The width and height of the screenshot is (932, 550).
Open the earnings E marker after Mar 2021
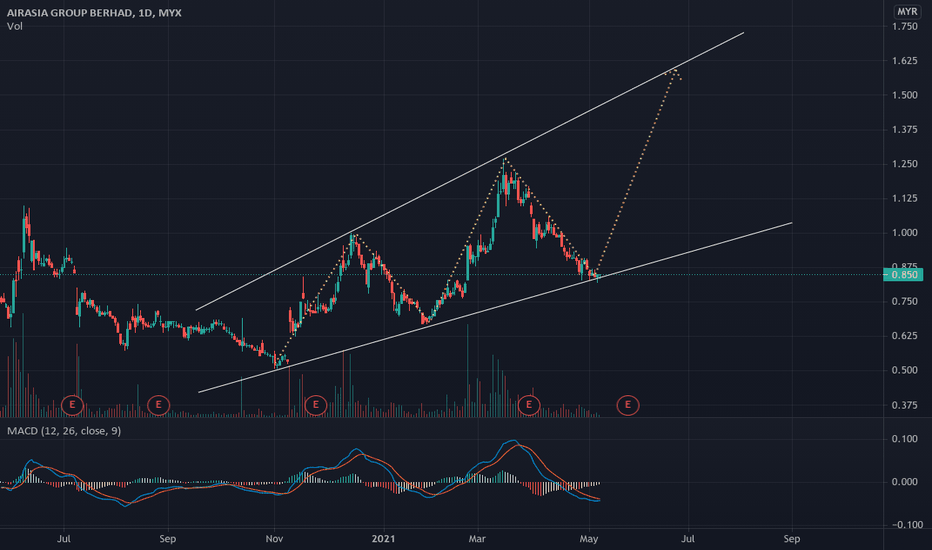point(528,406)
